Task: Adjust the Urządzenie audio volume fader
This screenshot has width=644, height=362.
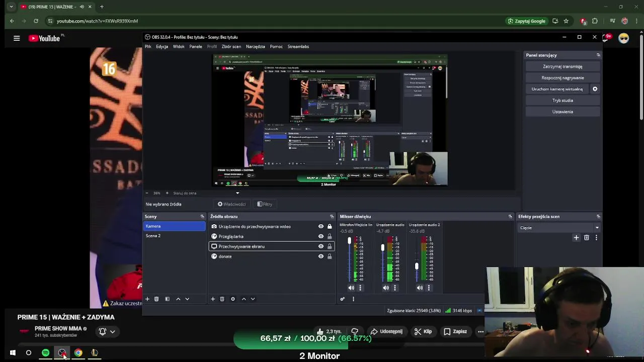Action: click(x=382, y=247)
